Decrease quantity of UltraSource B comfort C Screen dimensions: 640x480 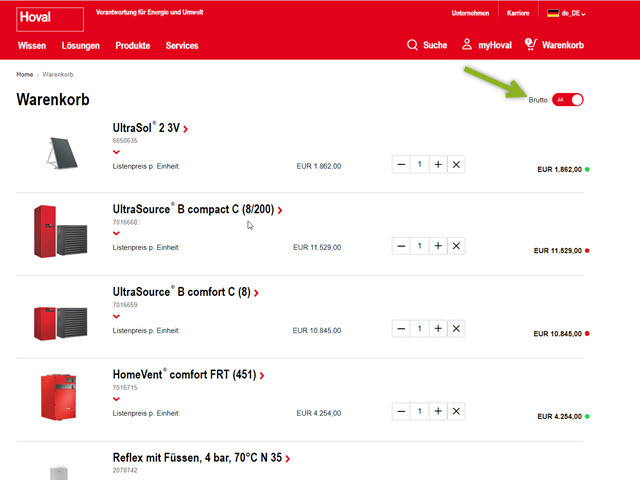point(401,329)
